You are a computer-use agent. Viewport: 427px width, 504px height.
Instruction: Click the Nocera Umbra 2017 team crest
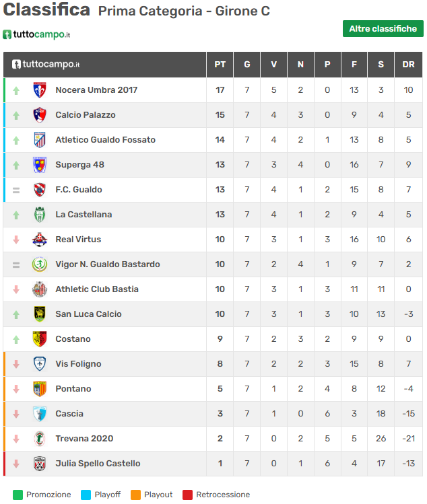pyautogui.click(x=40, y=90)
